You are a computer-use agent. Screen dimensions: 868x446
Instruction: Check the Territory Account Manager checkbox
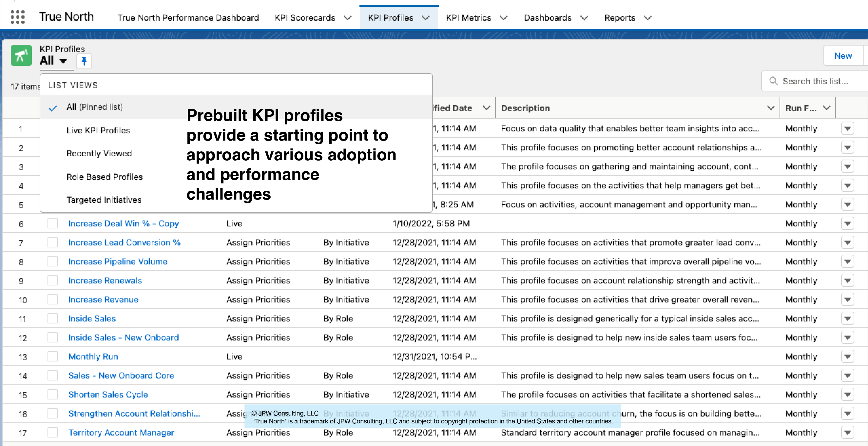tap(52, 432)
